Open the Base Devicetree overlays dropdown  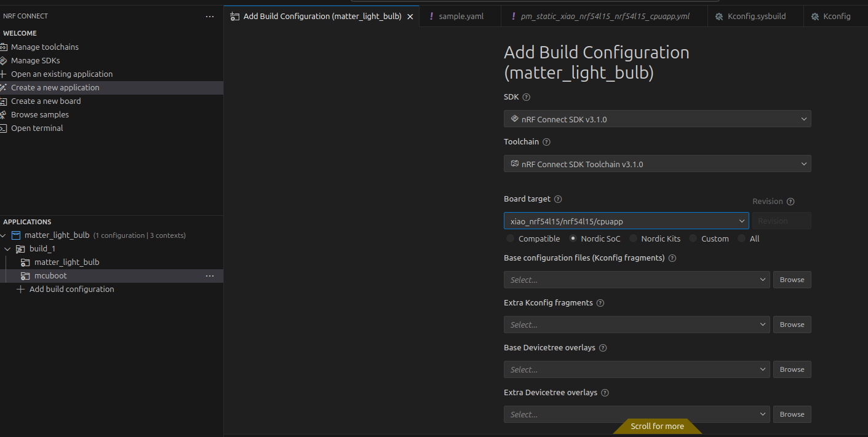637,369
